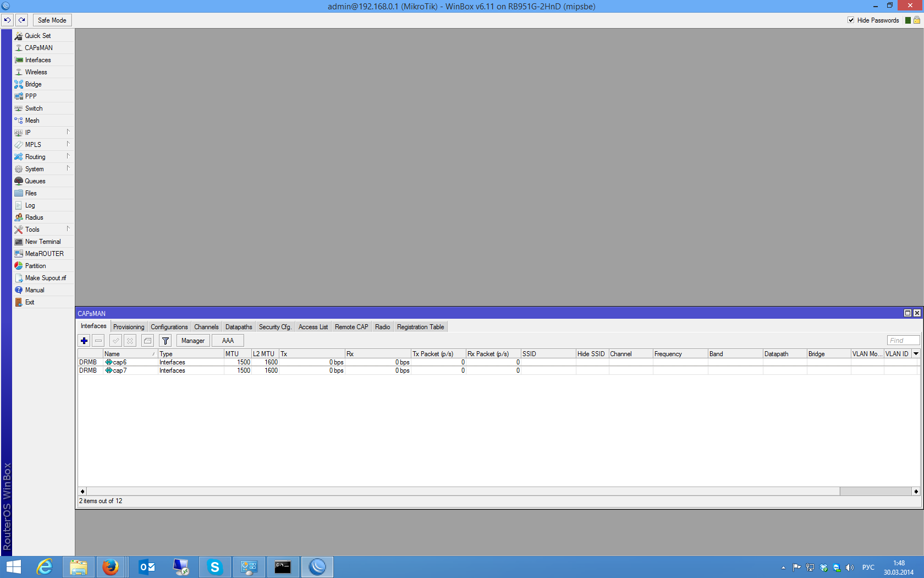
Task: Sort by the Name column header
Action: pyautogui.click(x=130, y=354)
